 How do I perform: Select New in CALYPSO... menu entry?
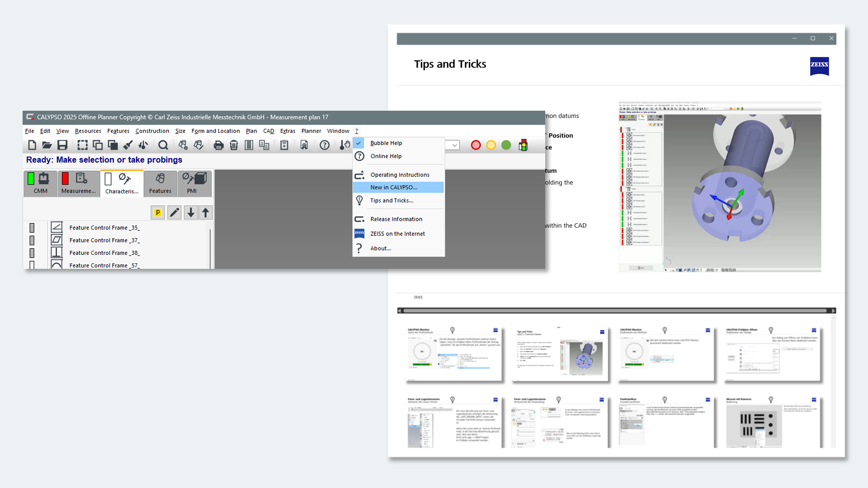click(393, 188)
